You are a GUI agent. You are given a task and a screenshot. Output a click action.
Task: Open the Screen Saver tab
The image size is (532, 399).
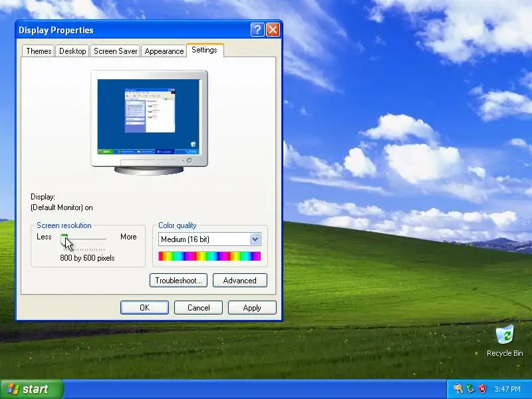tap(115, 51)
